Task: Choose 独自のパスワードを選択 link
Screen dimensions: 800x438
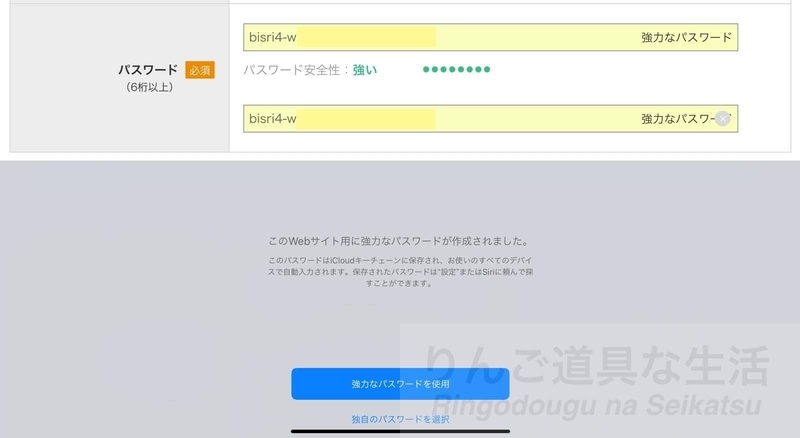Action: [x=401, y=419]
